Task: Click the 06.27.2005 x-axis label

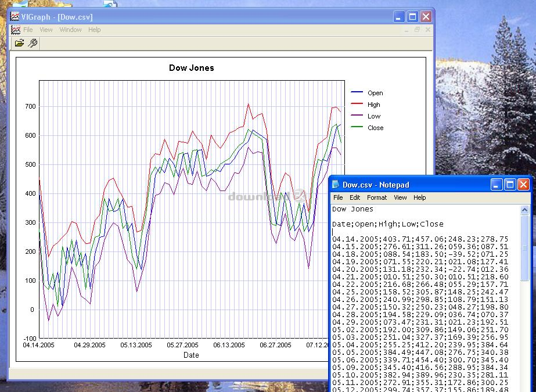Action: tap(275, 345)
